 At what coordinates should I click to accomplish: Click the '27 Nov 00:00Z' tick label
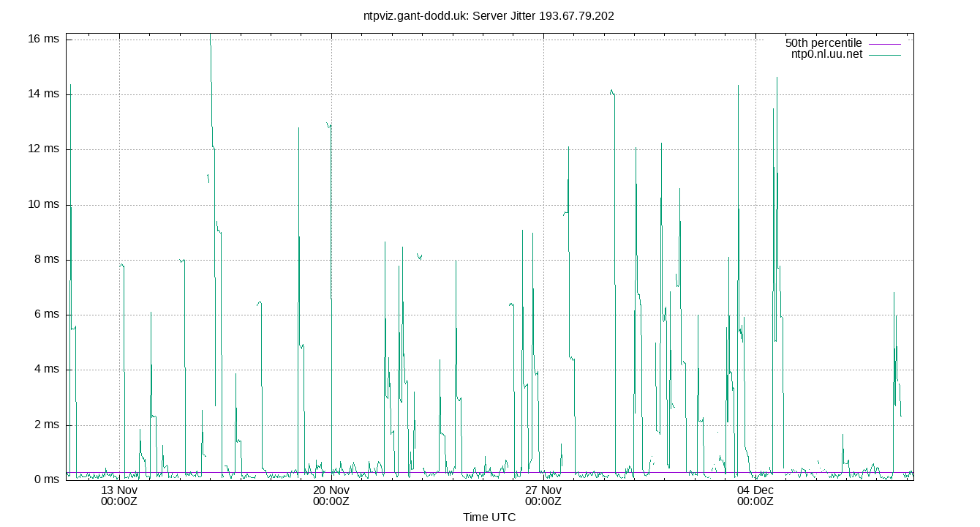pyautogui.click(x=545, y=496)
